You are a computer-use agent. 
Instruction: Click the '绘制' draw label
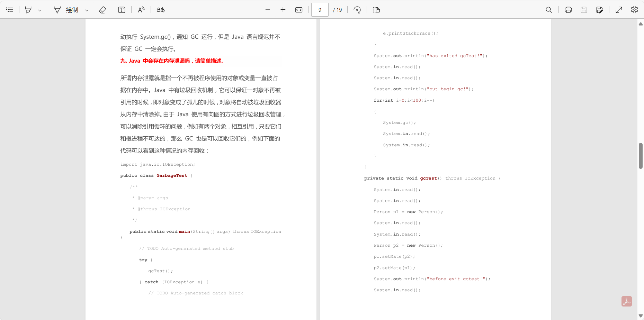[x=72, y=10]
